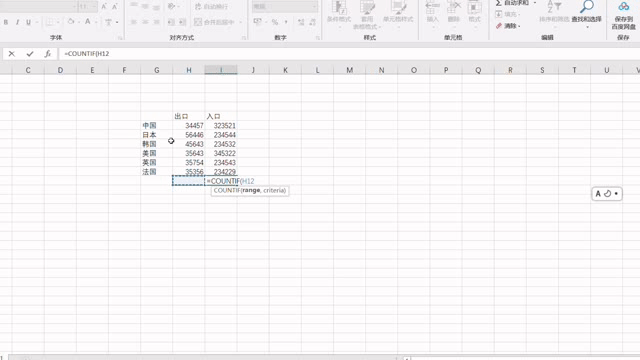This screenshot has height=360, width=640.
Task: Click the merge and center (合并后居中) button
Action: 215,22
